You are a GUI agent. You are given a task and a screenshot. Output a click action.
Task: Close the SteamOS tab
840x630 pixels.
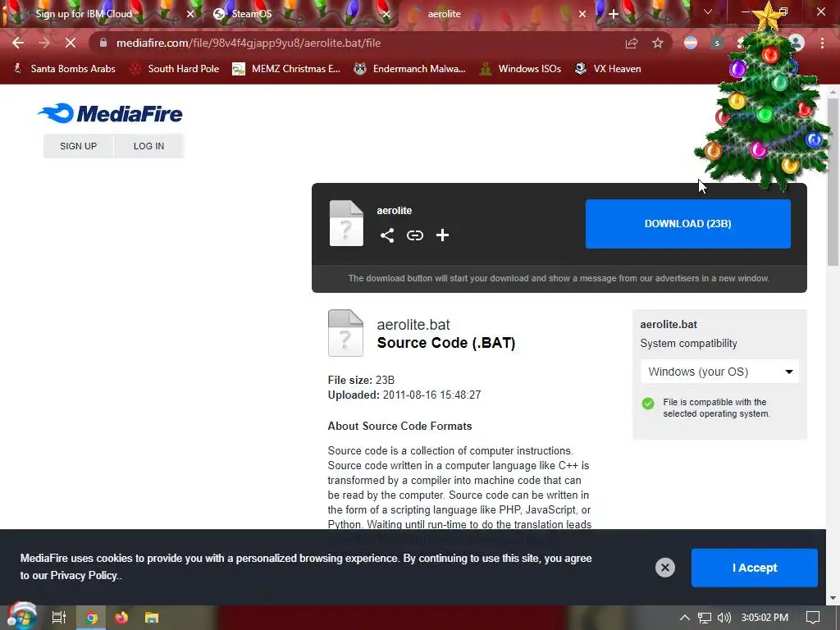coord(386,14)
